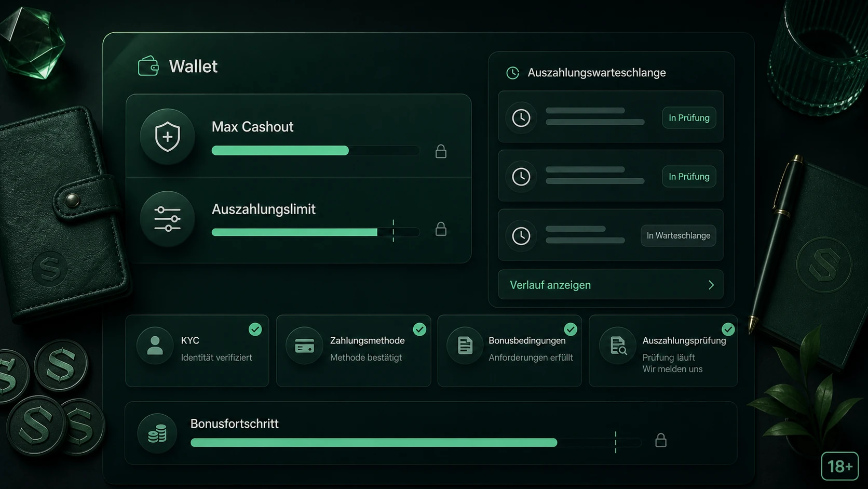Click the green checkmark on the Auszahlungsprüfung card

coord(728,329)
